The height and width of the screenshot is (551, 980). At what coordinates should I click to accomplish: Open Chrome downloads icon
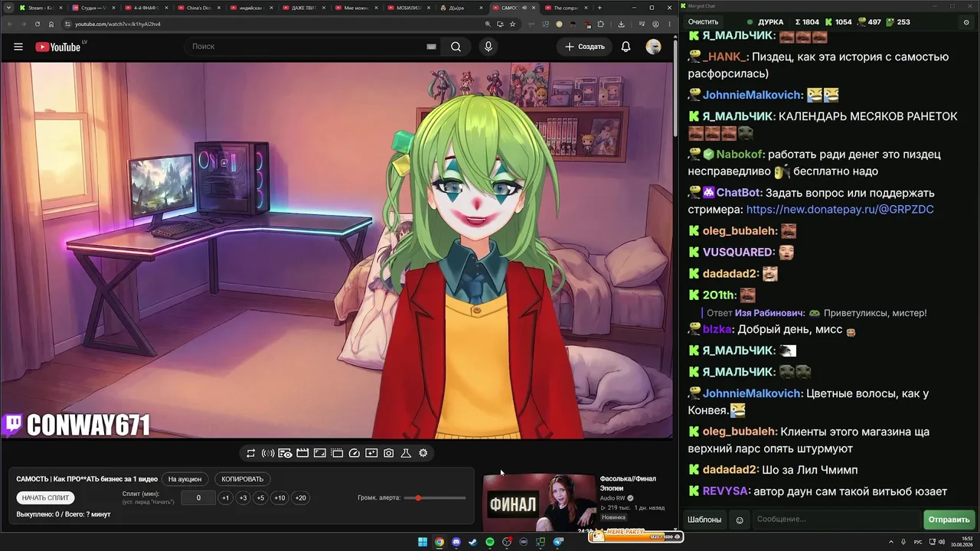coord(621,24)
